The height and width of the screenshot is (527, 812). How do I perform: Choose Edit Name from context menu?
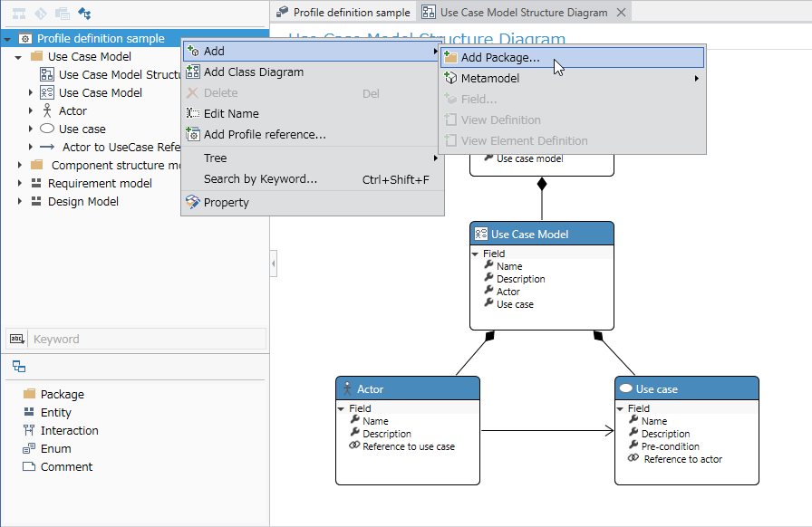(313, 113)
